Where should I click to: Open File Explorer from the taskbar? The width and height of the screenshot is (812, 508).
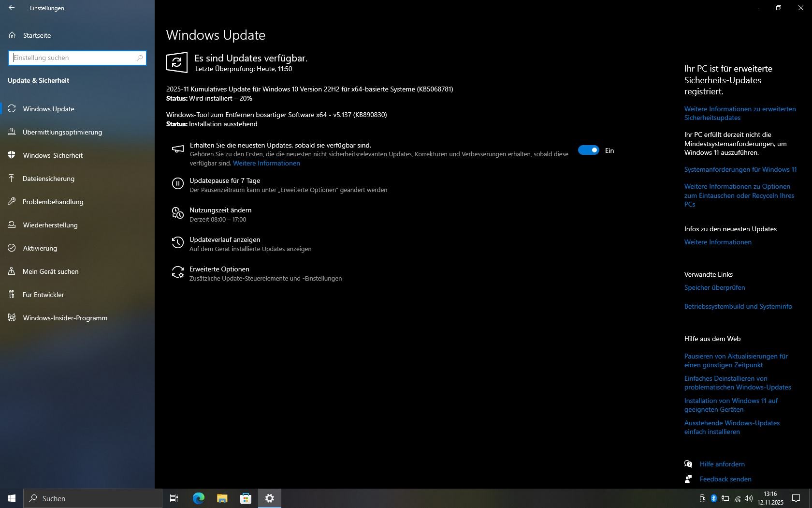(x=222, y=498)
